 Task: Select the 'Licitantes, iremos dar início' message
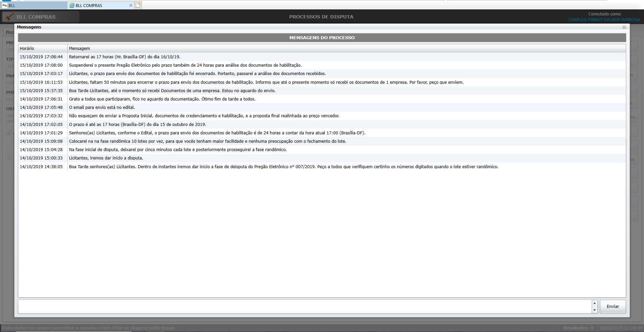pyautogui.click(x=106, y=158)
